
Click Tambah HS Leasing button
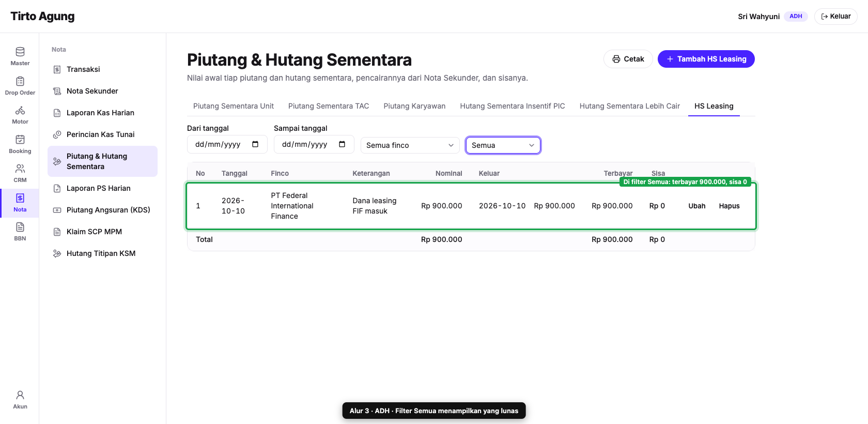(x=706, y=59)
